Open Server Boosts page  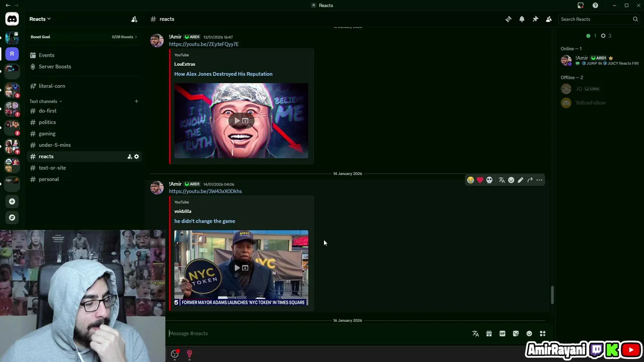pyautogui.click(x=85, y=66)
